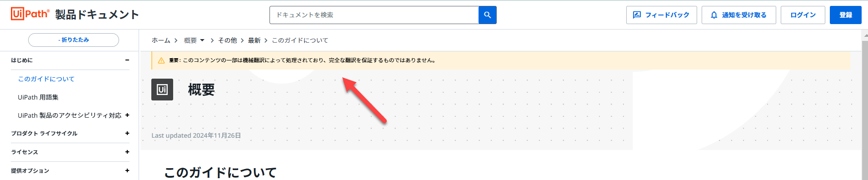Open the 概要 breadcrumb dropdown

click(194, 40)
